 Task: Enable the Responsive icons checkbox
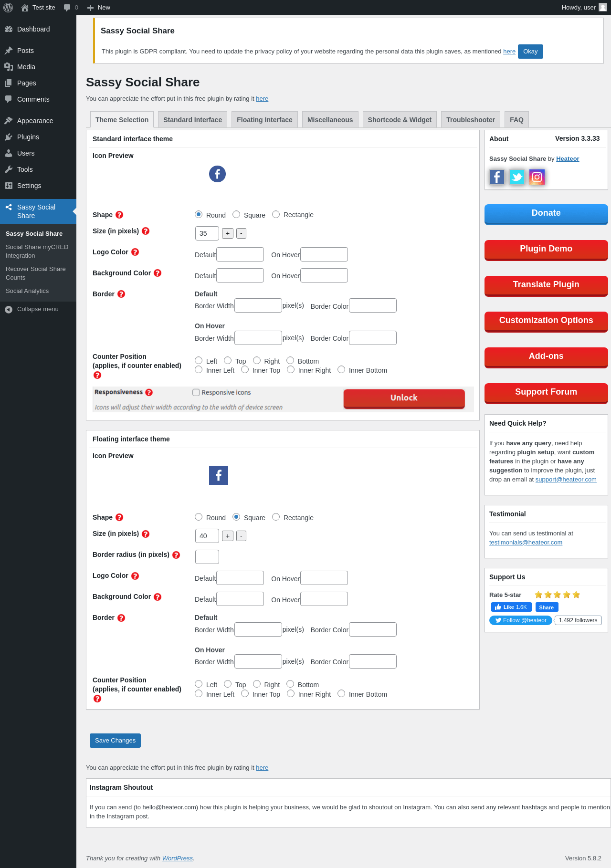[x=196, y=392]
